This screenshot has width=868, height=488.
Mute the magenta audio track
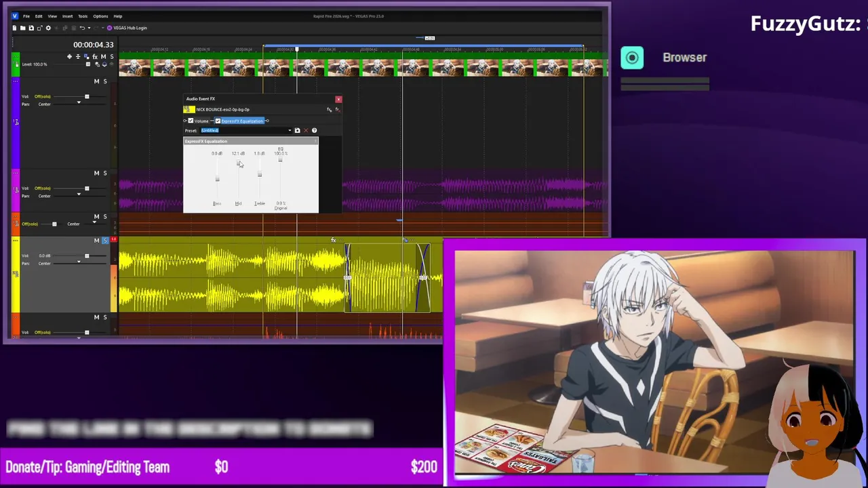pyautogui.click(x=96, y=173)
